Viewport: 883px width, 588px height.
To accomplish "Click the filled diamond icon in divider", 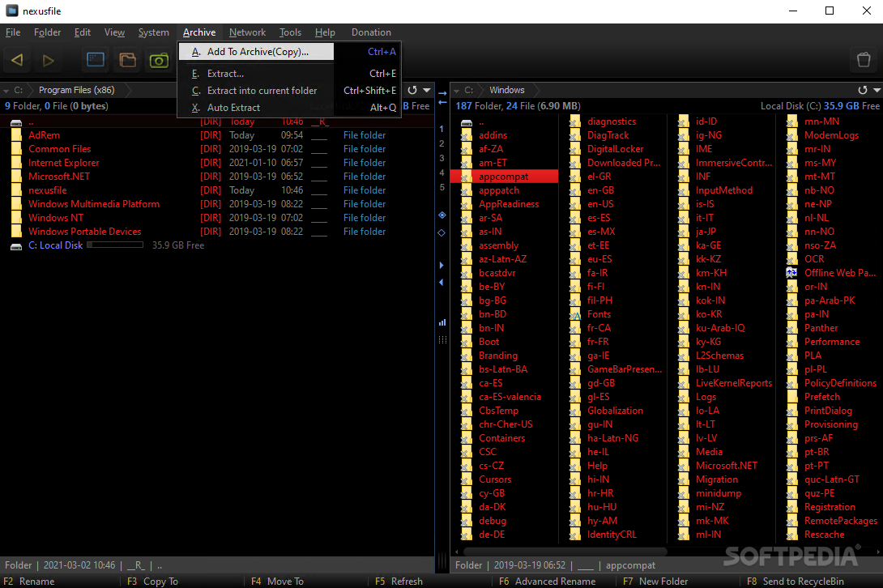I will coord(442,215).
